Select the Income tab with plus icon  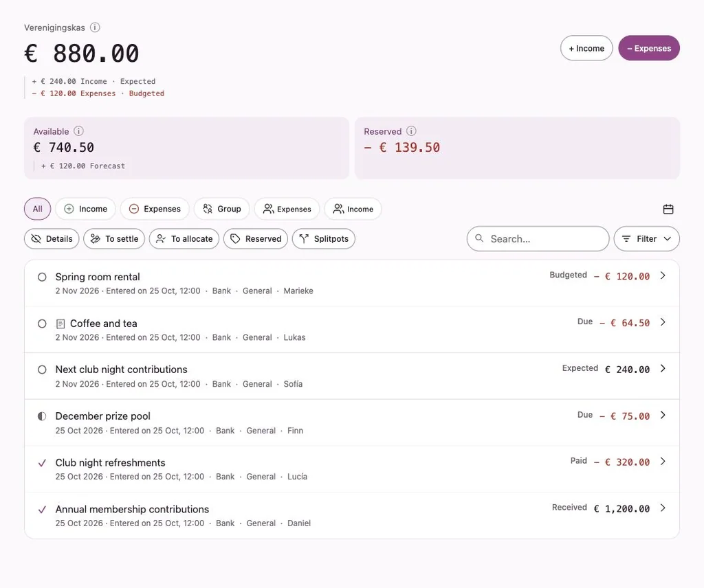tap(85, 209)
